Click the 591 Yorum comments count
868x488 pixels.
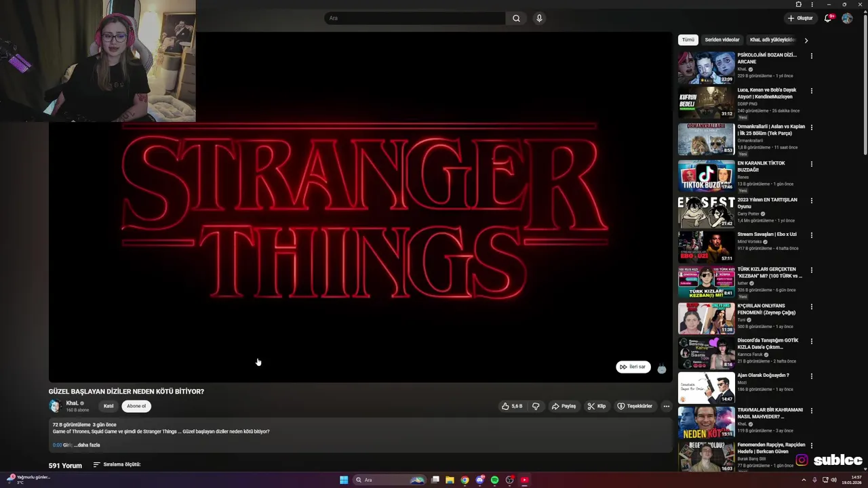pos(65,466)
